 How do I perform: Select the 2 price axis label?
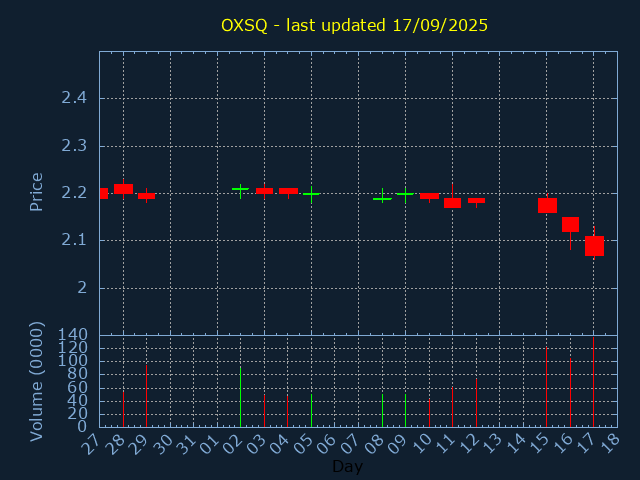82,288
